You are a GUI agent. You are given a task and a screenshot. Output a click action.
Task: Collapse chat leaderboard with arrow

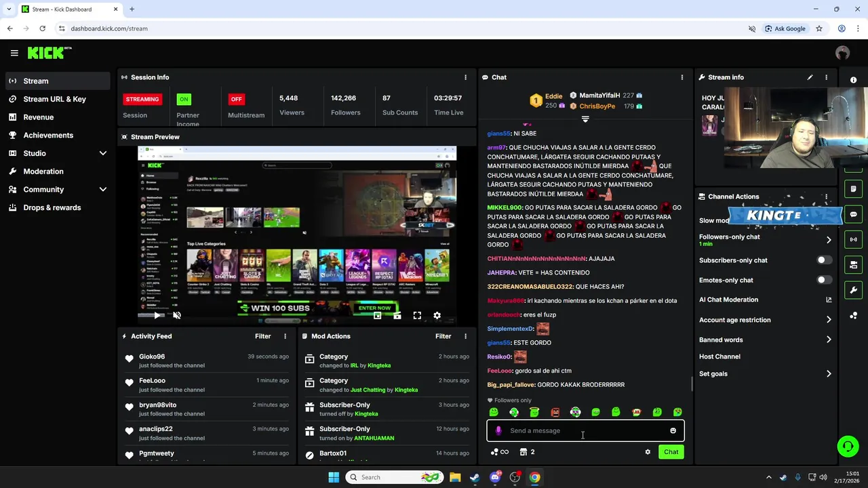click(x=585, y=119)
